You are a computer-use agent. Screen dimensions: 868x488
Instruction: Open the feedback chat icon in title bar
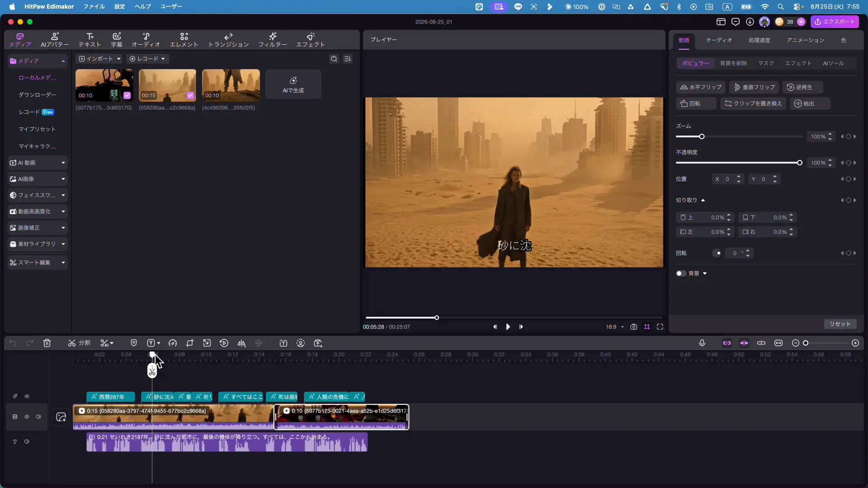[x=736, y=22]
